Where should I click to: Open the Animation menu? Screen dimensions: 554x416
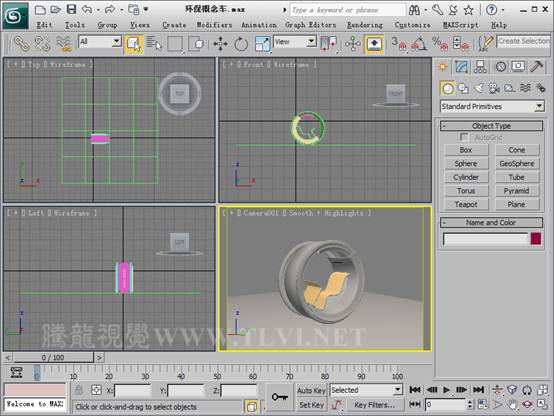pos(259,25)
